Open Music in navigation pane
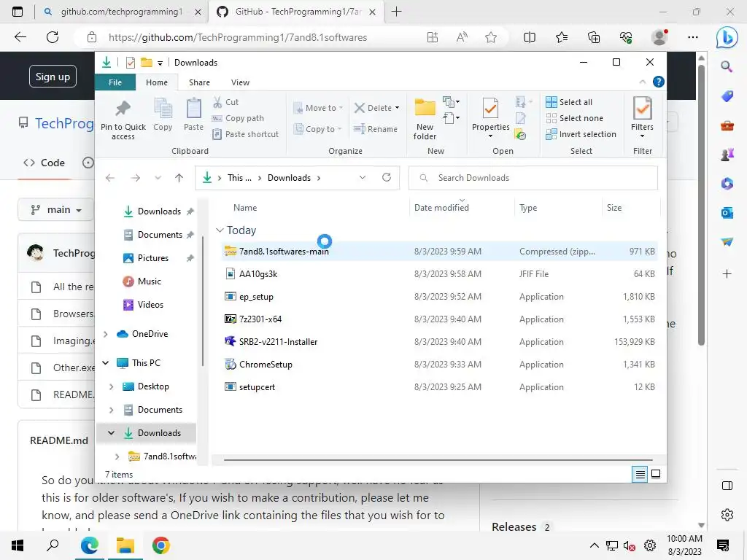 click(x=149, y=281)
